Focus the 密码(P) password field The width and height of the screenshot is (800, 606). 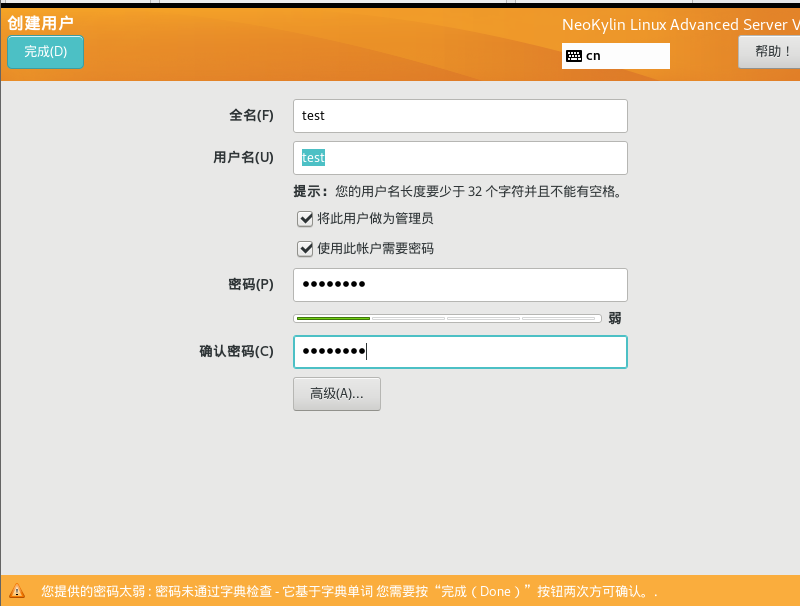pyautogui.click(x=460, y=285)
